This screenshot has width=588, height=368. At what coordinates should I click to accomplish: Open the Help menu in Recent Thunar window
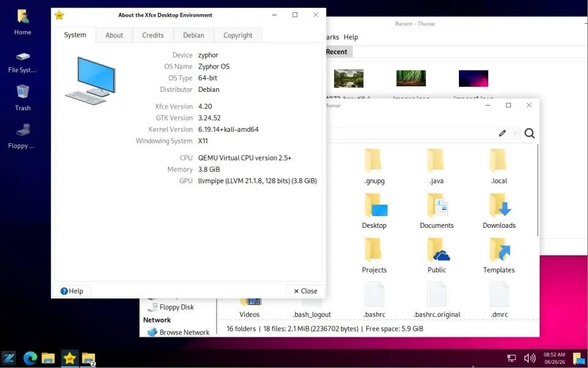point(351,37)
